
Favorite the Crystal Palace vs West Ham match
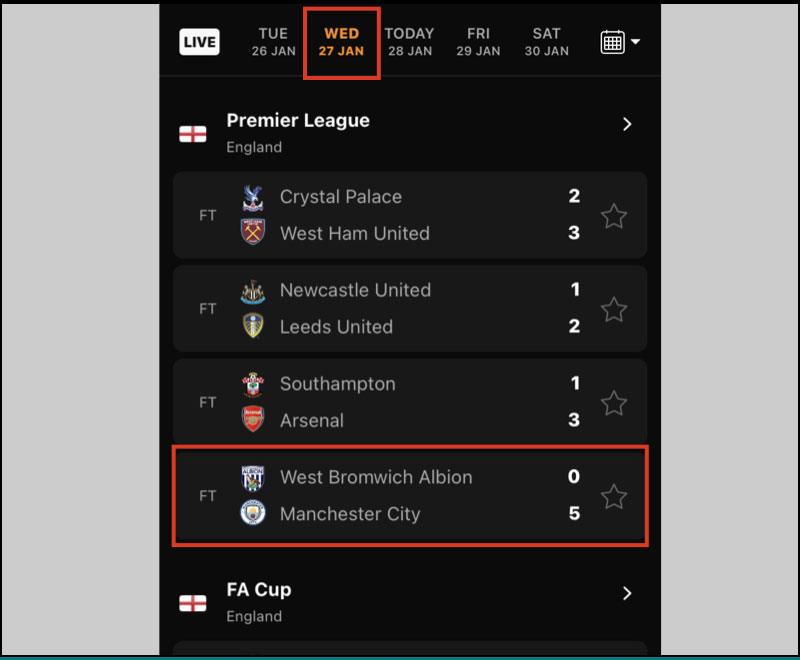[x=613, y=215]
